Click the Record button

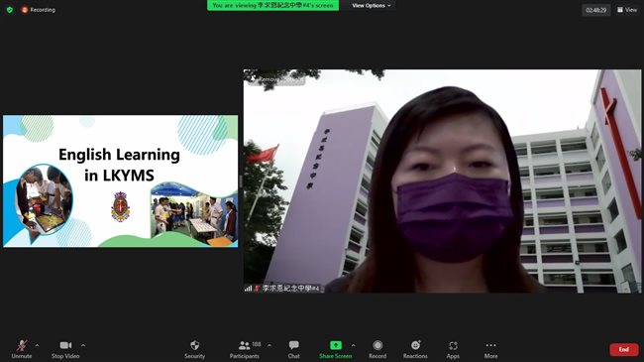(377, 349)
